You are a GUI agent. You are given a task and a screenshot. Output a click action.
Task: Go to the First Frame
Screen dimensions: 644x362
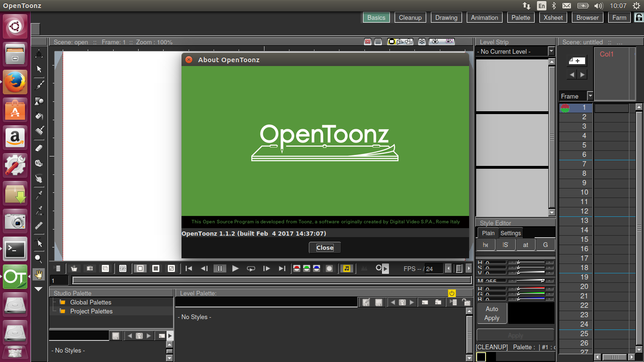[189, 269]
